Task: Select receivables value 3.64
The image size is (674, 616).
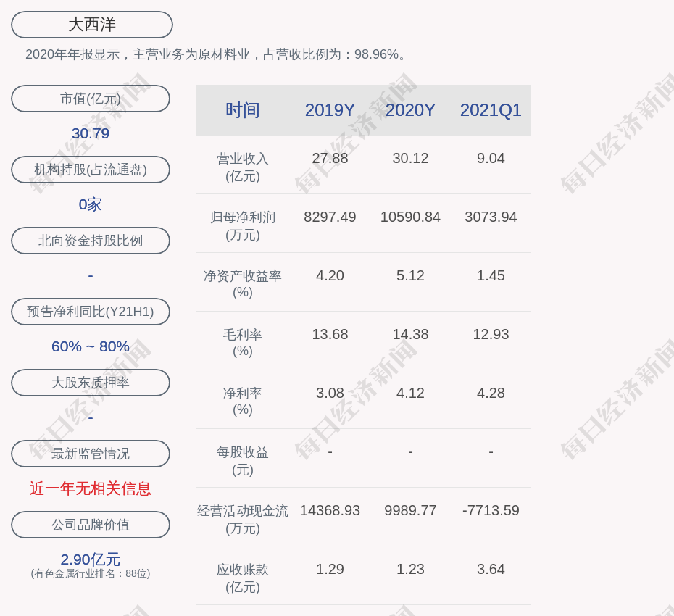Action: (491, 569)
